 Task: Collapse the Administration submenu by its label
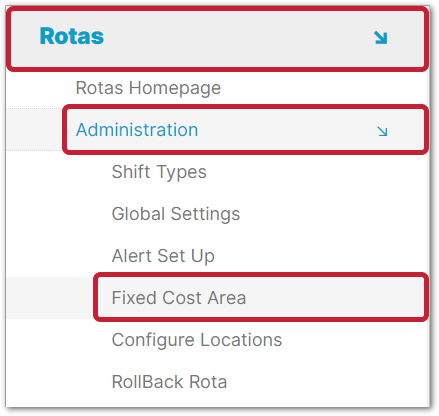point(137,130)
